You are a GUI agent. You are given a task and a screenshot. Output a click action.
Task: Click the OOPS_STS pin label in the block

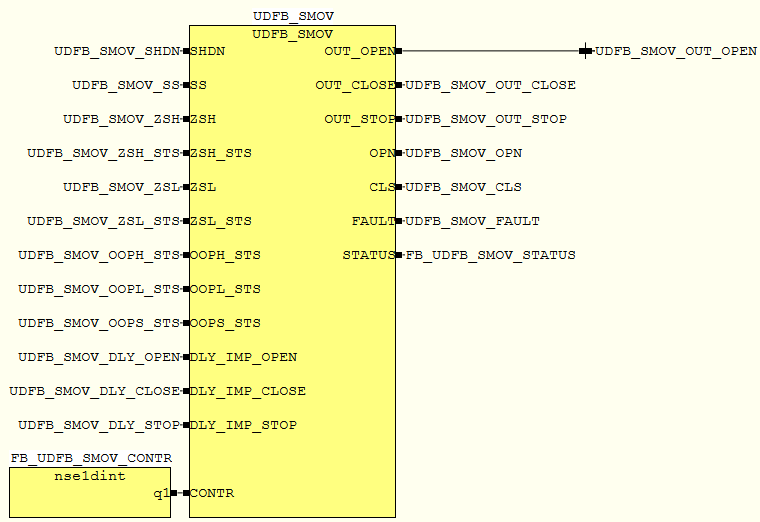225,323
